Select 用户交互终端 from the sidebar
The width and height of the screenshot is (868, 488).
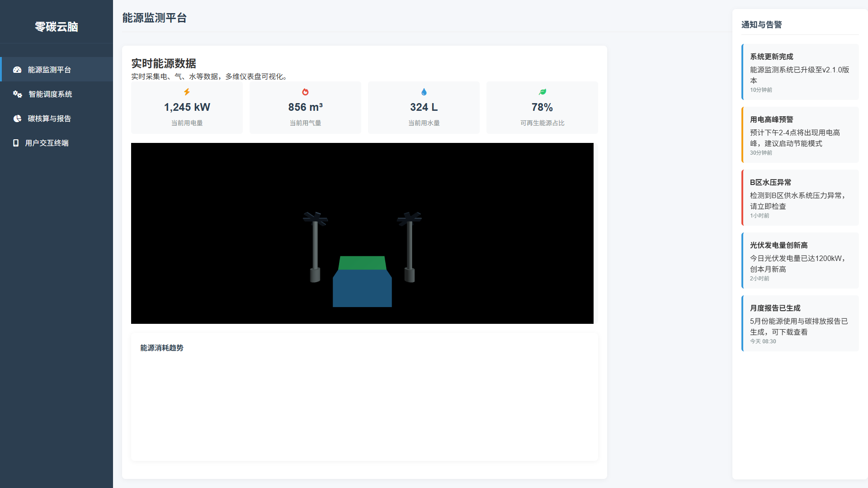47,143
